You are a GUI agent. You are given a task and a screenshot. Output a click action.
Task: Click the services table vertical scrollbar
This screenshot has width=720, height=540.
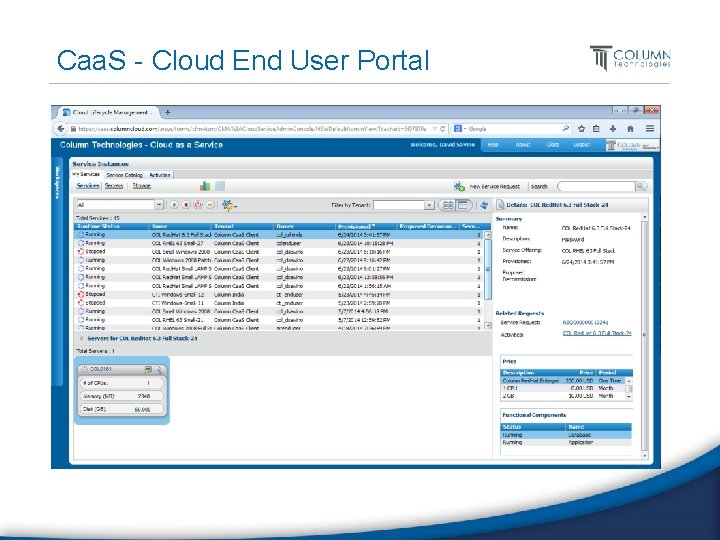tap(488, 279)
